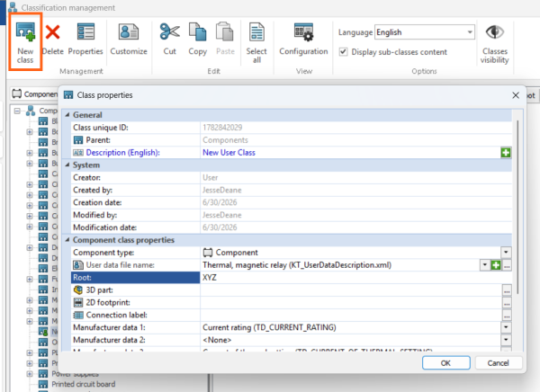The height and width of the screenshot is (392, 540).
Task: Collapse the System section
Action: [67, 165]
